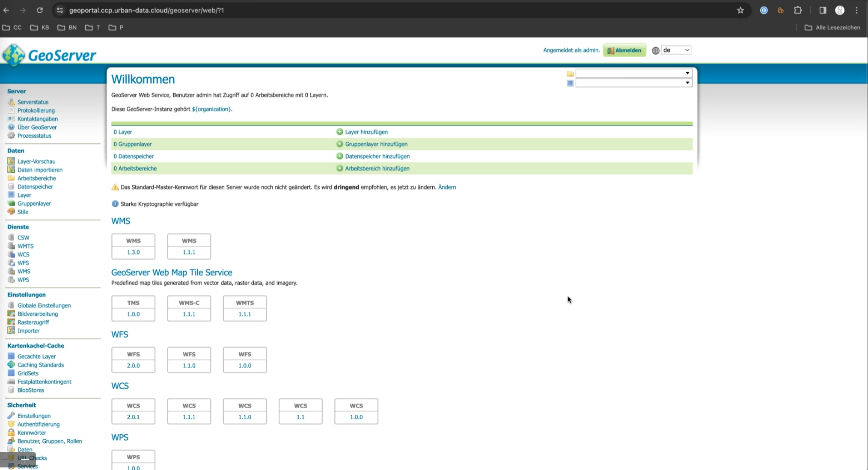Open the Alle Lesezeichen bookmarks folder

click(832, 27)
